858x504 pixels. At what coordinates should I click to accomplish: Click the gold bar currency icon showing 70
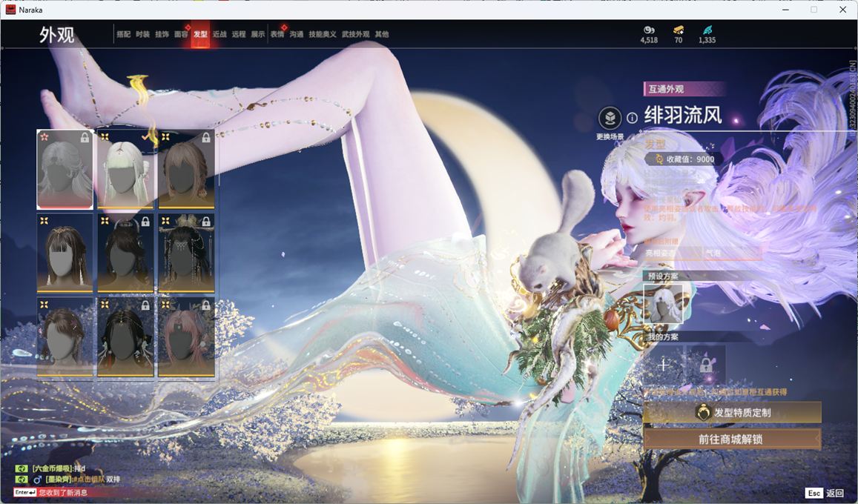(679, 30)
